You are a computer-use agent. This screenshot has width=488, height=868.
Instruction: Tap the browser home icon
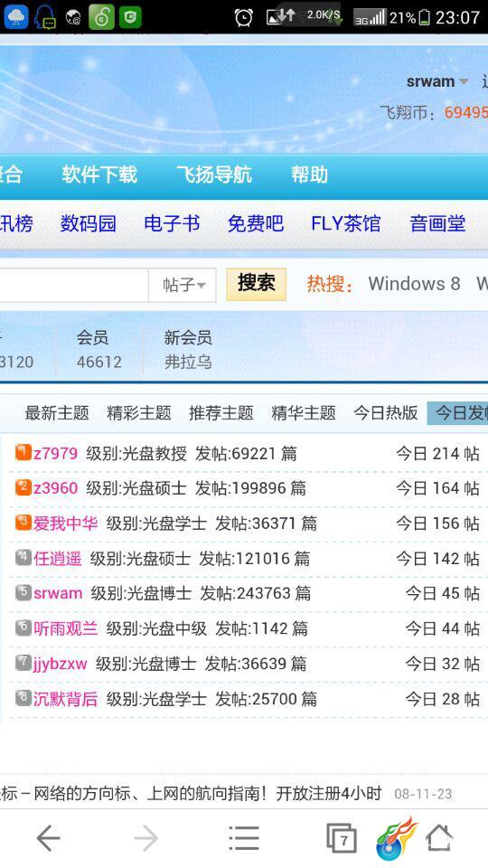click(x=439, y=837)
